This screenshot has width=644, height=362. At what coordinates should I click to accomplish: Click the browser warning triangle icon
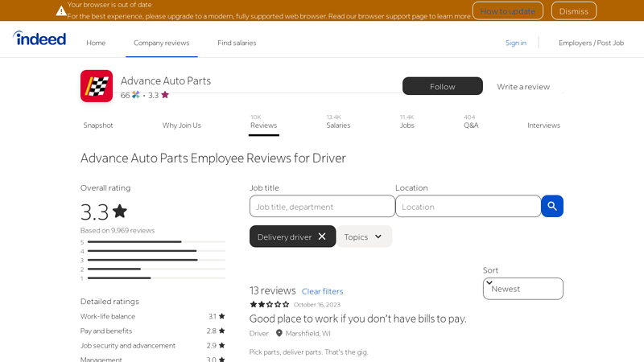[x=61, y=10]
